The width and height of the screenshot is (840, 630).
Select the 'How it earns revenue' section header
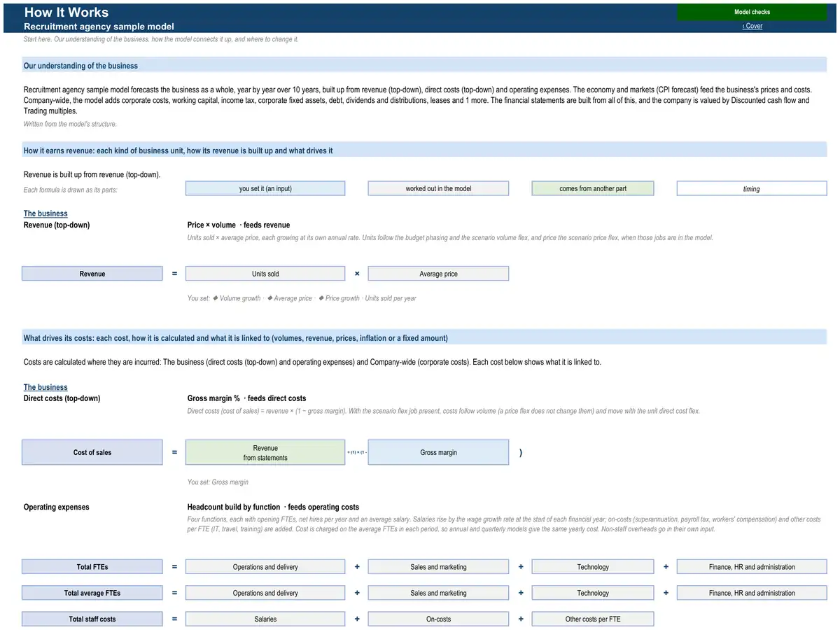424,150
